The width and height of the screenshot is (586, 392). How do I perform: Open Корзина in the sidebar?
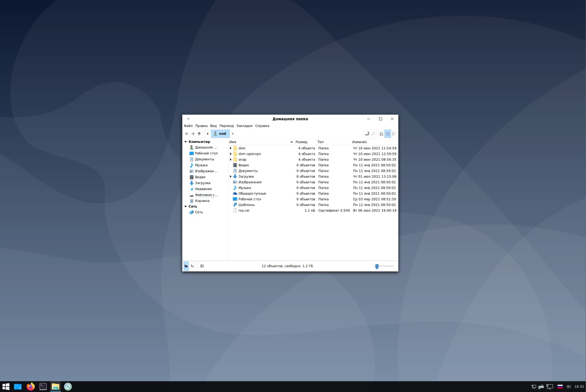click(x=199, y=201)
